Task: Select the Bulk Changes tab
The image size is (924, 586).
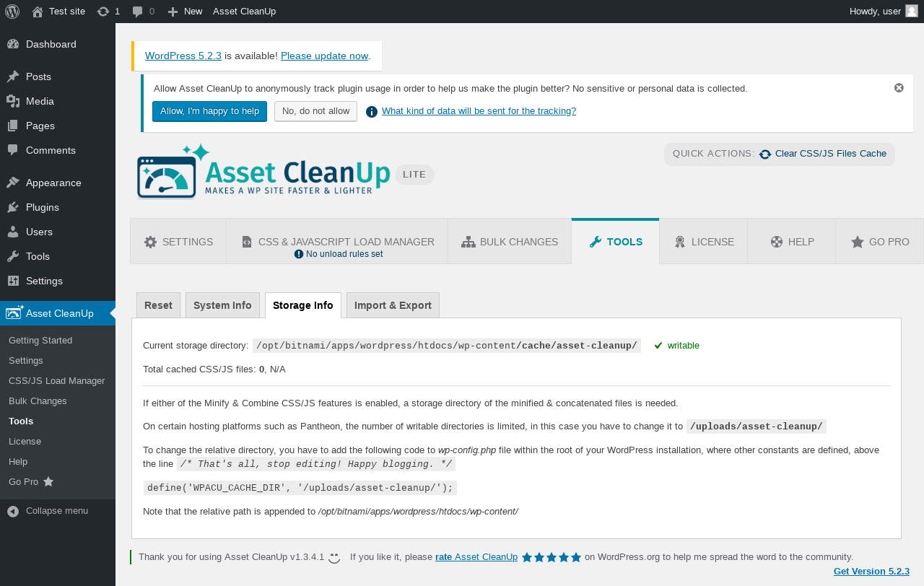Action: tap(510, 242)
